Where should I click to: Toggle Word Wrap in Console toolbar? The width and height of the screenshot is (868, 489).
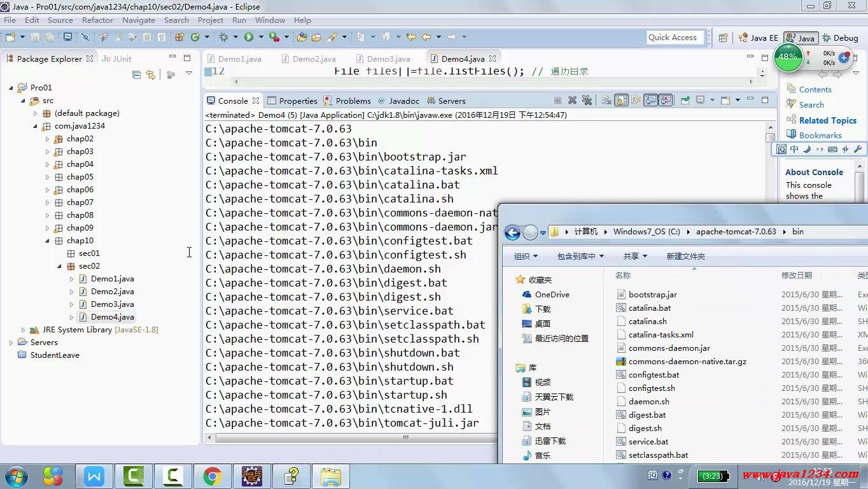tap(636, 100)
